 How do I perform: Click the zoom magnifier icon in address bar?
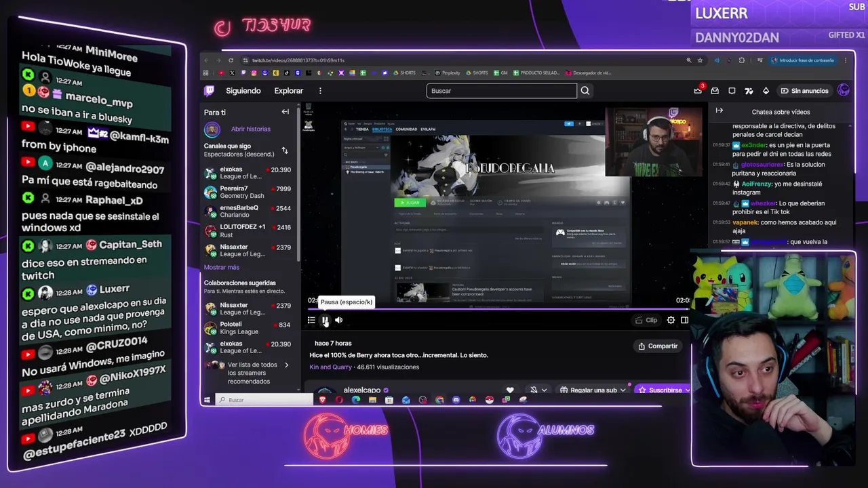coord(688,60)
